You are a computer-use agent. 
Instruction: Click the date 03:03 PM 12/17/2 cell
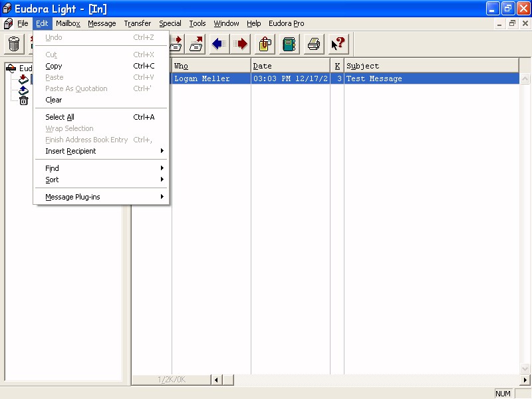coord(291,78)
